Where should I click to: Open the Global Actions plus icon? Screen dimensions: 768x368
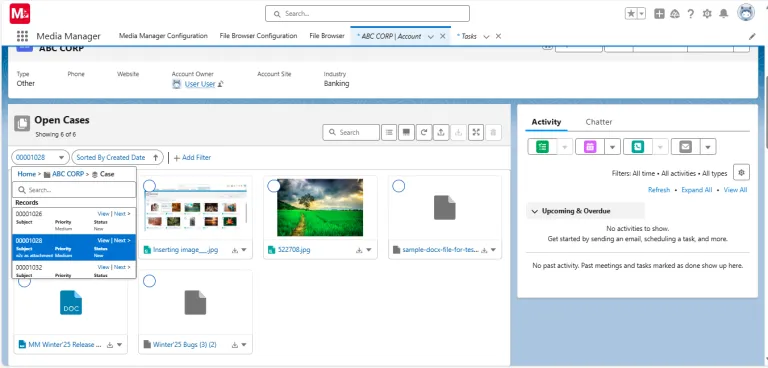click(659, 14)
